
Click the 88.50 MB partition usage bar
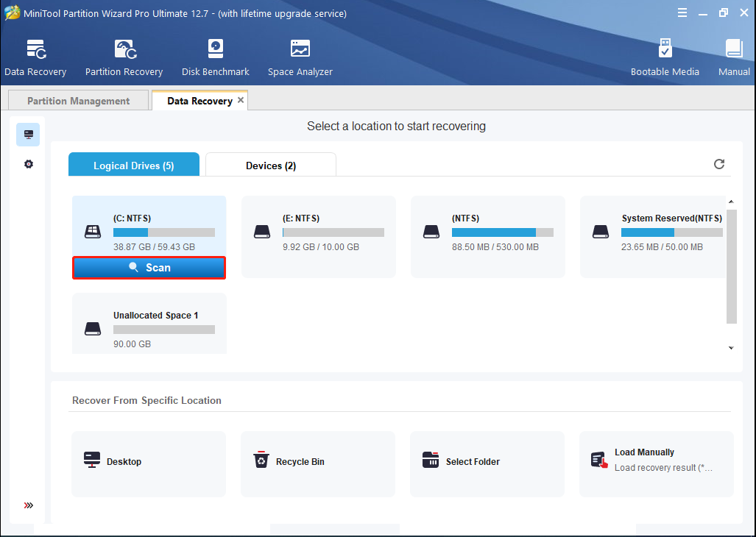502,232
